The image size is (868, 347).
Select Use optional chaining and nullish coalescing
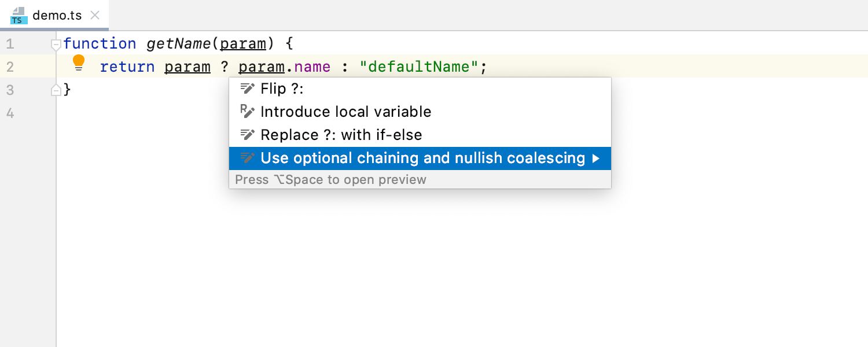[x=422, y=158]
